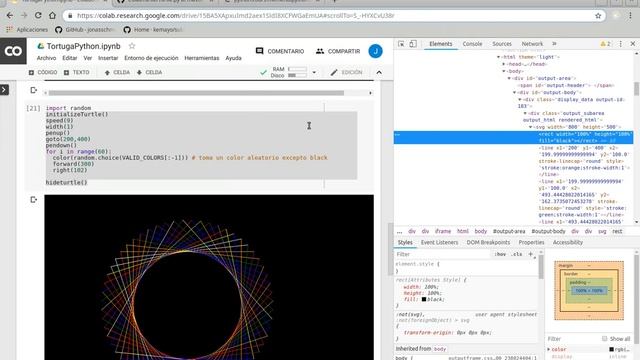Open the DevTools three-dot menu
The image size is (640, 360).
tap(620, 44)
